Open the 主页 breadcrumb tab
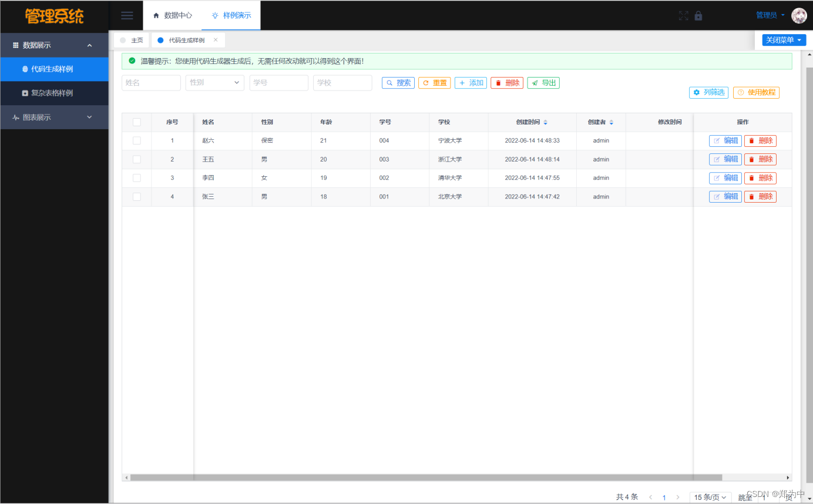The height and width of the screenshot is (504, 813). [136, 39]
